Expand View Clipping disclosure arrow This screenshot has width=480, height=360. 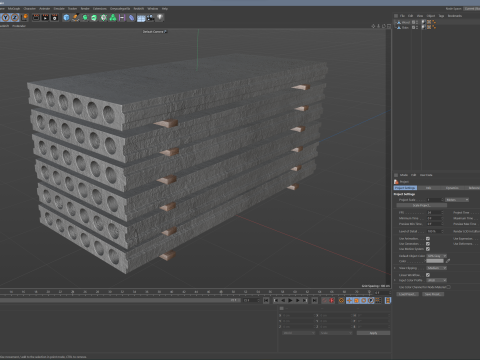pos(395,268)
